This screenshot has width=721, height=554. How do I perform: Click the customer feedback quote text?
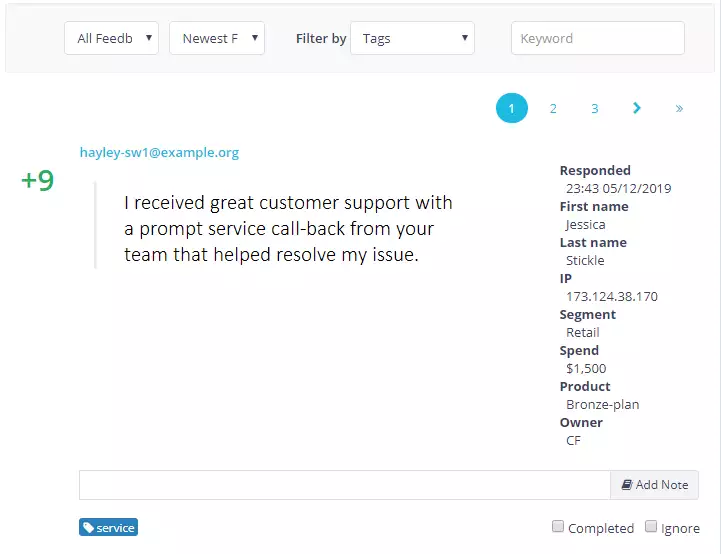click(288, 228)
